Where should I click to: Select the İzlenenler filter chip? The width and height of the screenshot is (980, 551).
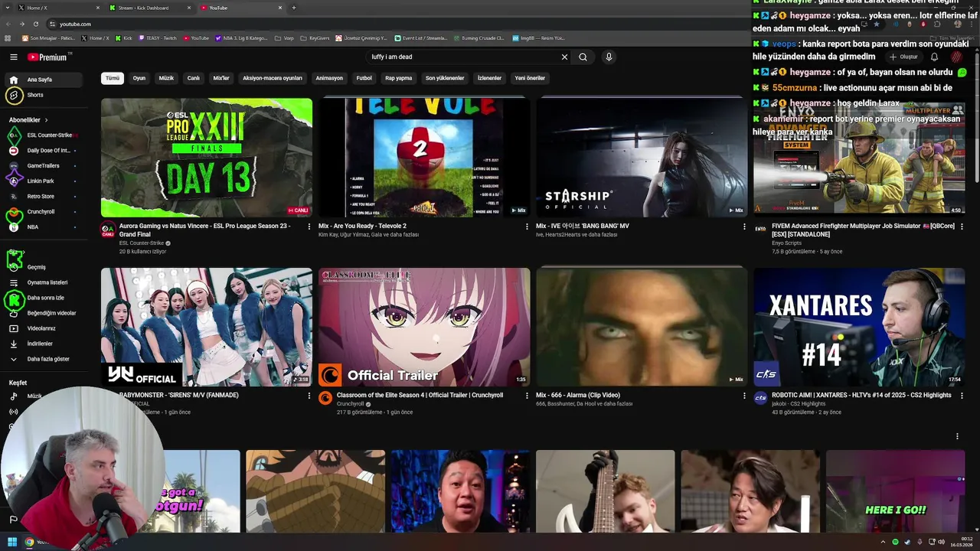point(489,78)
